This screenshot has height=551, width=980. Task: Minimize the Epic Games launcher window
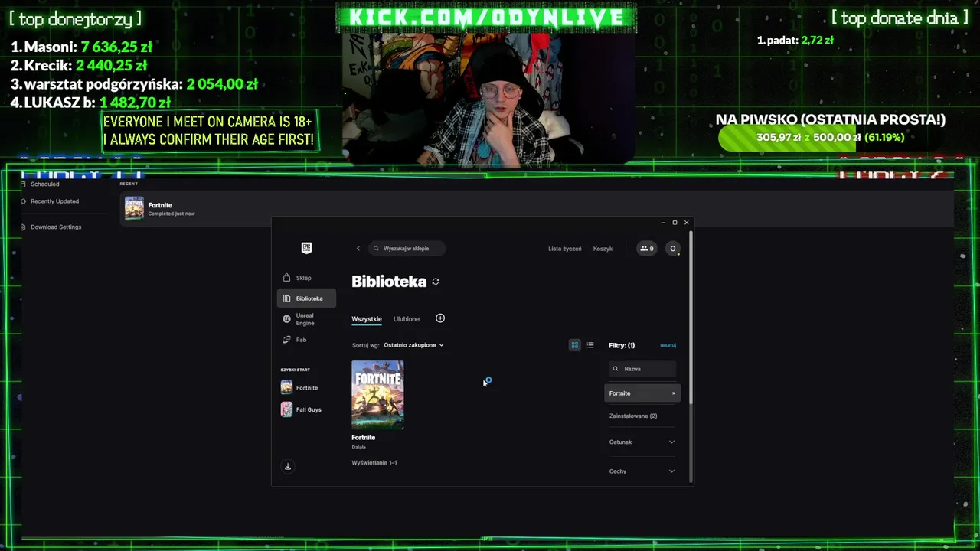[x=663, y=223]
